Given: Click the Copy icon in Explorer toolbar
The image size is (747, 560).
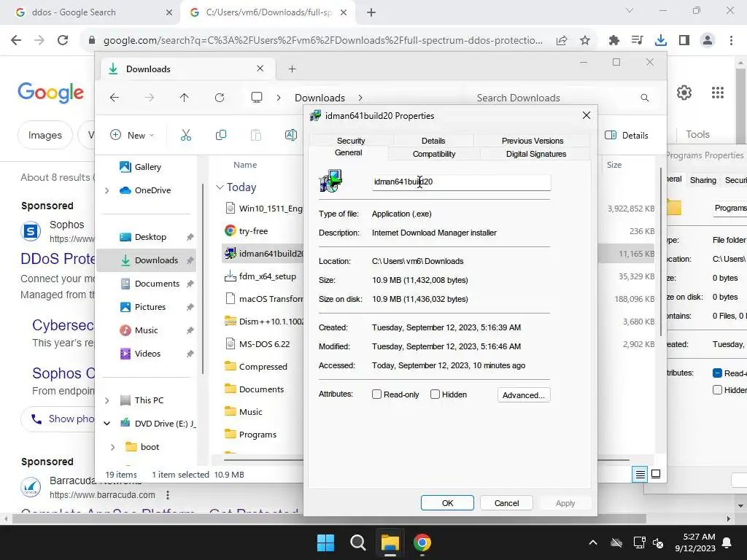Looking at the screenshot, I should (x=220, y=135).
